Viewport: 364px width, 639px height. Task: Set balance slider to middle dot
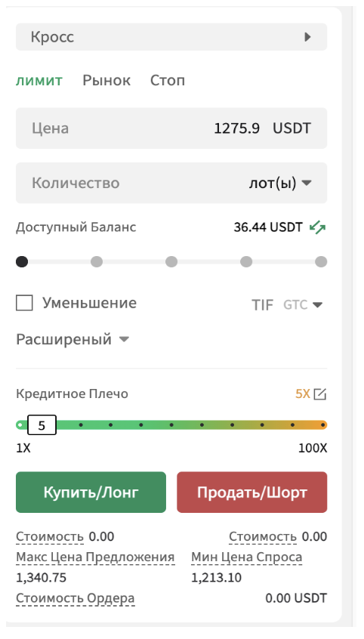tap(171, 261)
